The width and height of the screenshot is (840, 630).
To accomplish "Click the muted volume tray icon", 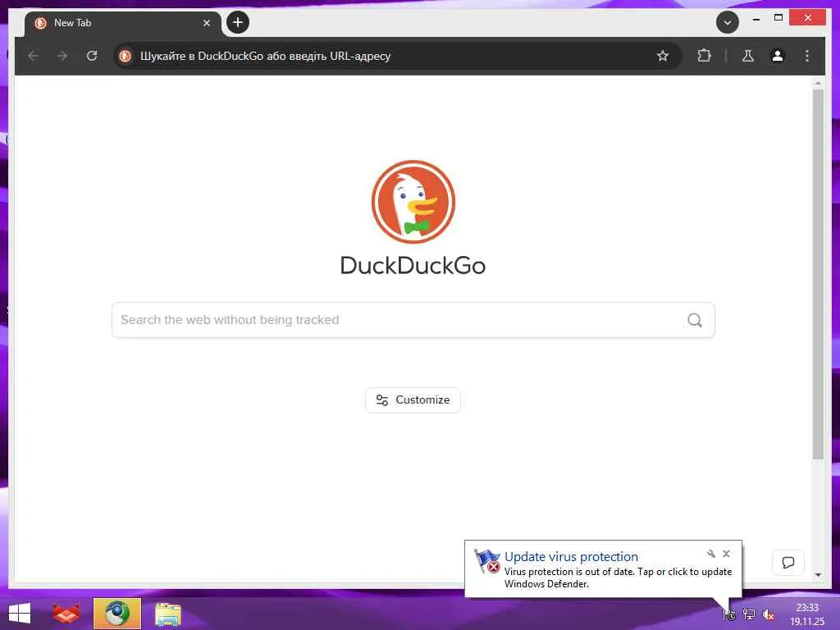I will click(768, 614).
